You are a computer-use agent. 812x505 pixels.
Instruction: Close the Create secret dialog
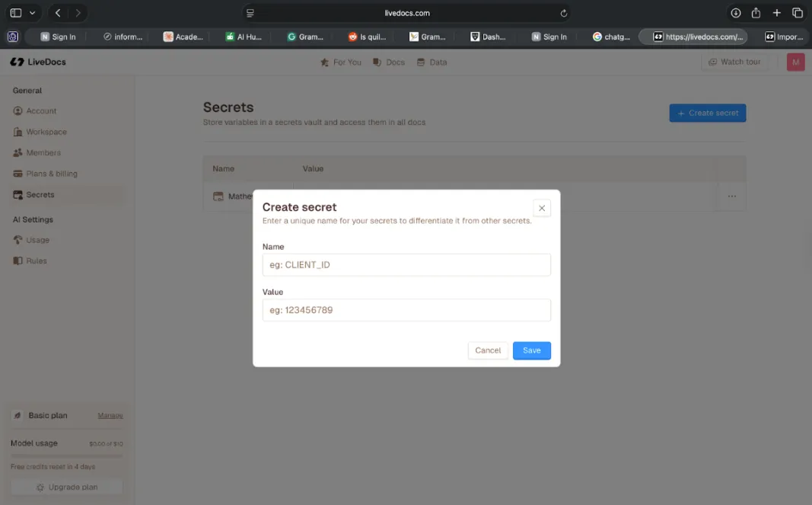(541, 207)
